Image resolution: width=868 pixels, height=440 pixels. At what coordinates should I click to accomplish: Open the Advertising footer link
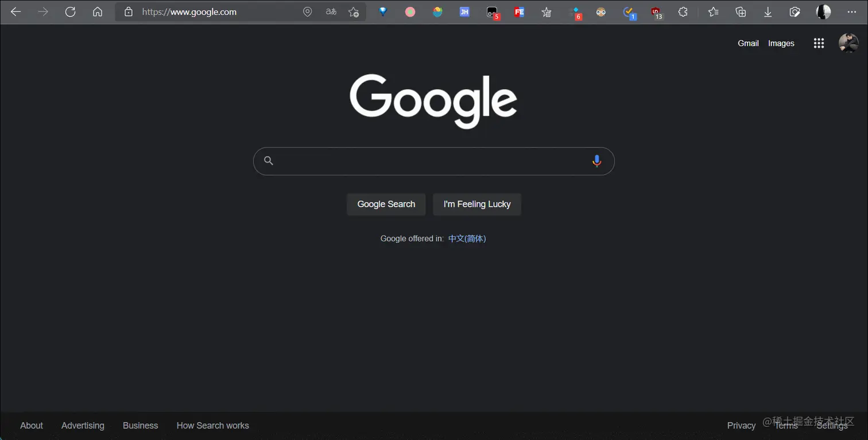tap(83, 426)
